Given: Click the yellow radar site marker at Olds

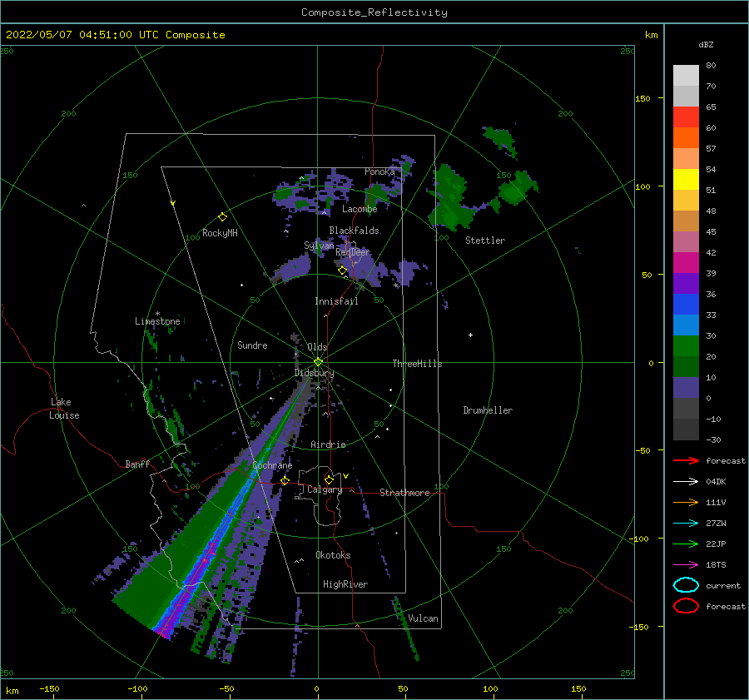Looking at the screenshot, I should [318, 362].
